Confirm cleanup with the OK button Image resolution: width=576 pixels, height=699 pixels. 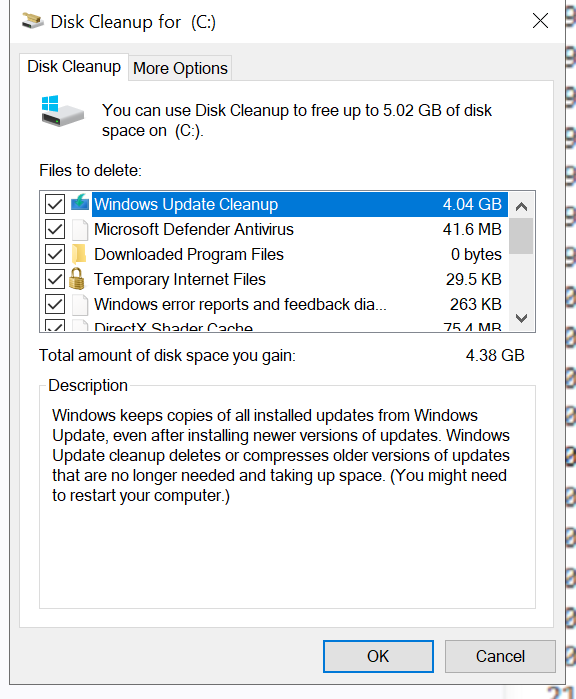pos(378,656)
